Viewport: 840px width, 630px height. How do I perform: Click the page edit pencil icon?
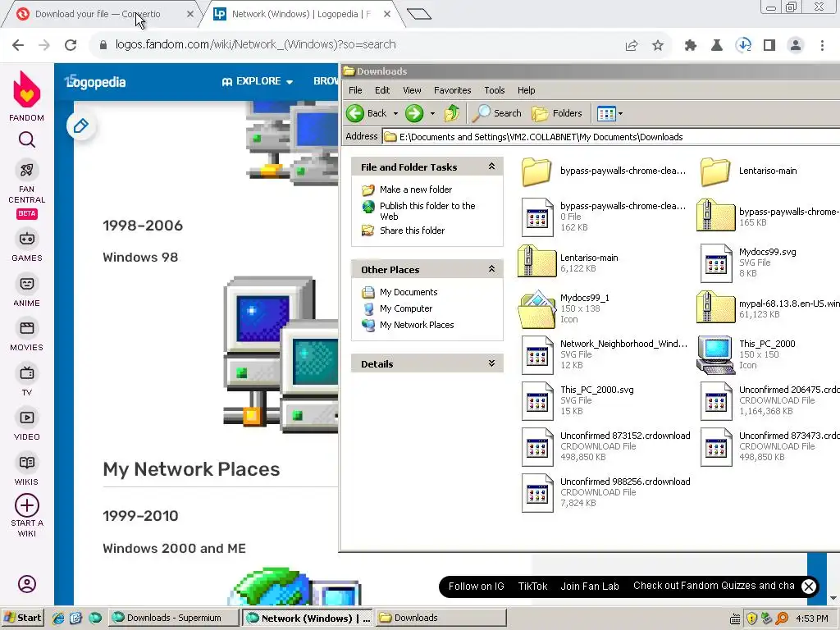point(81,126)
